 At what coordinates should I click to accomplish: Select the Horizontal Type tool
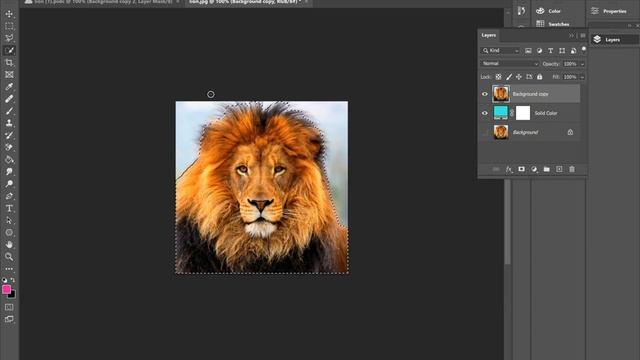point(9,208)
